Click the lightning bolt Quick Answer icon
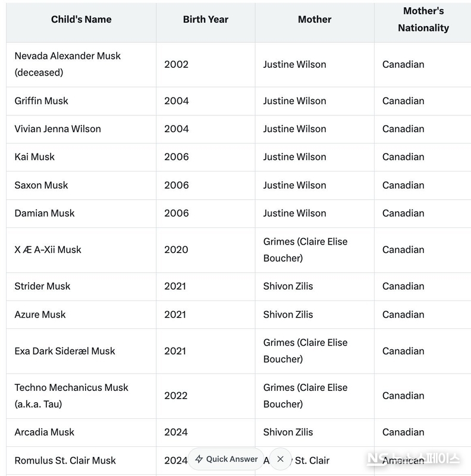This screenshot has width=471, height=476. click(x=199, y=459)
